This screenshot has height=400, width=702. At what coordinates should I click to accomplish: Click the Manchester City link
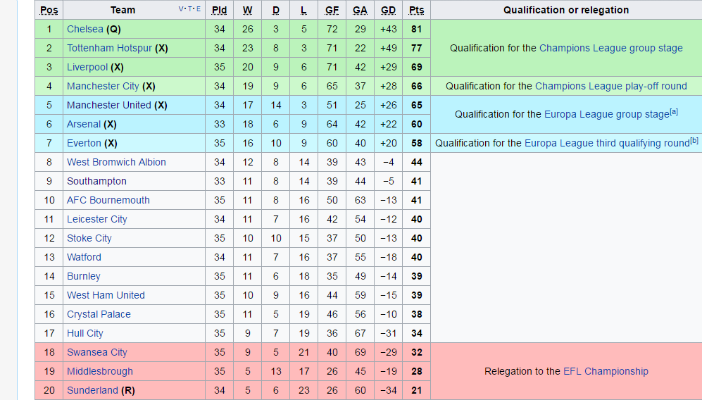click(x=103, y=86)
